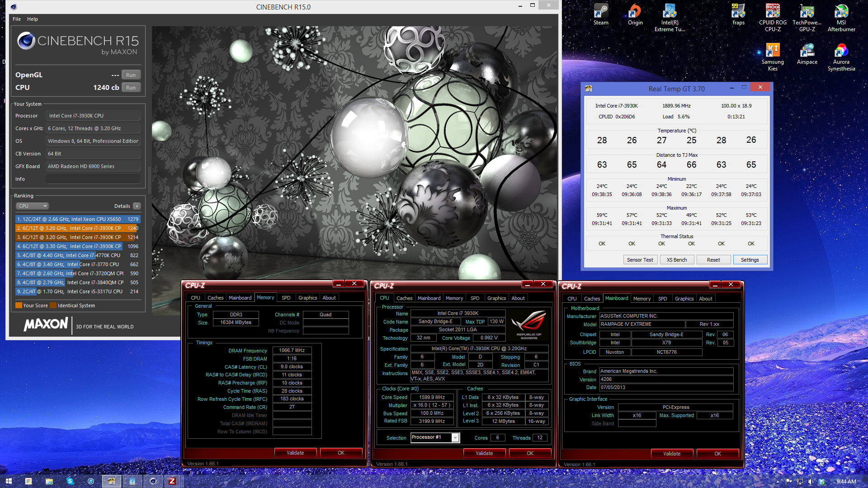
Task: Click OK in middle CPU-Z window
Action: (x=530, y=453)
